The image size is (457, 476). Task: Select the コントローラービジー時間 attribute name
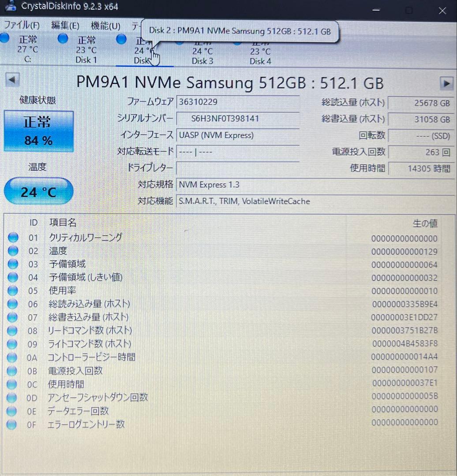(x=91, y=357)
